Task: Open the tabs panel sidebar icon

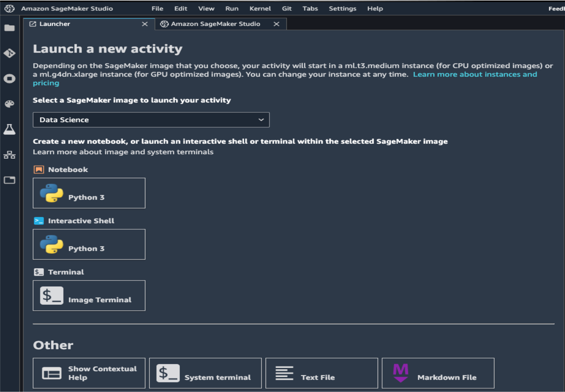Action: pyautogui.click(x=9, y=180)
